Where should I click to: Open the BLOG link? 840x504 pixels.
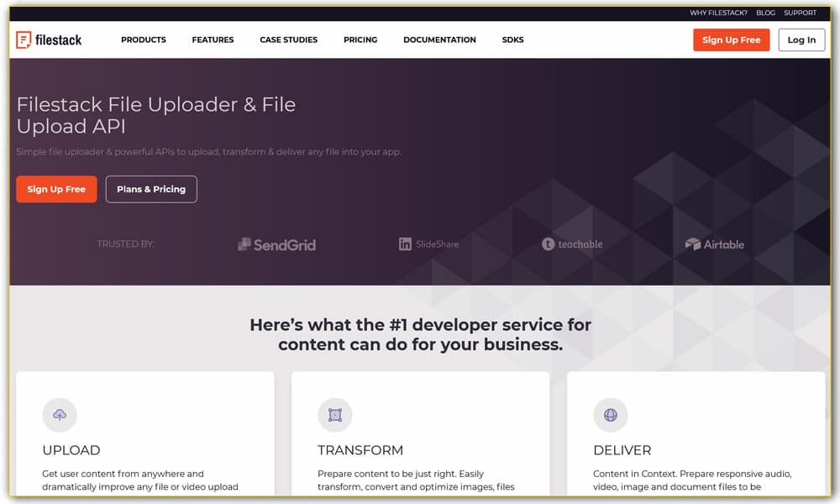(765, 13)
